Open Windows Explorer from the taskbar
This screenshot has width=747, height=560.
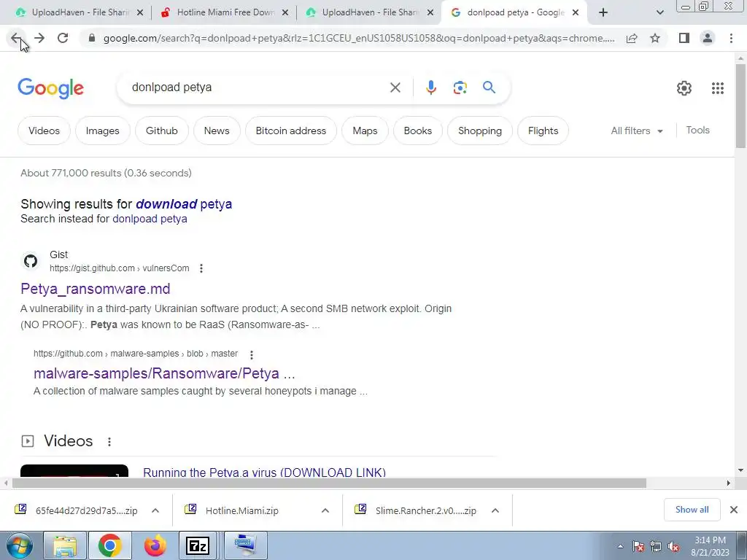click(x=65, y=545)
